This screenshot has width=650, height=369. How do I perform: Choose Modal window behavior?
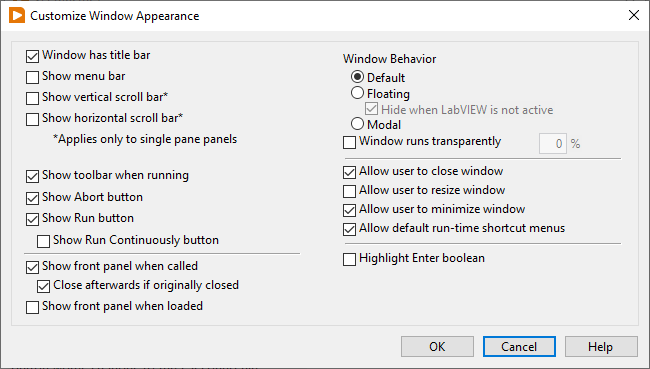point(357,124)
